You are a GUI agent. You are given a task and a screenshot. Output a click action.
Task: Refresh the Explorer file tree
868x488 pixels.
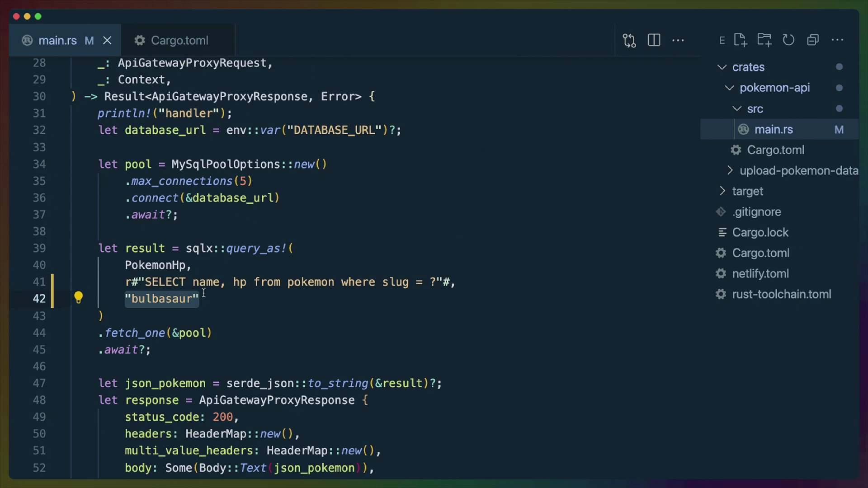(788, 40)
